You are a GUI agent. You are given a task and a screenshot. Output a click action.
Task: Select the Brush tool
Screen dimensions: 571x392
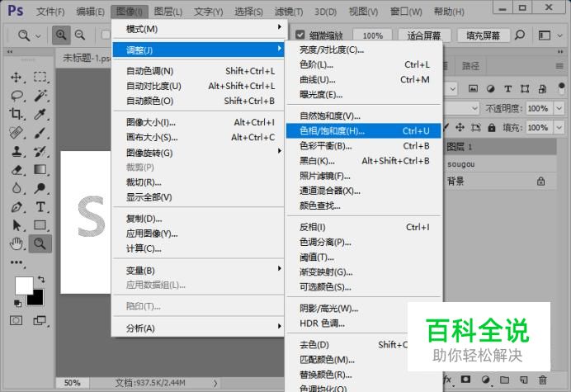pos(40,133)
